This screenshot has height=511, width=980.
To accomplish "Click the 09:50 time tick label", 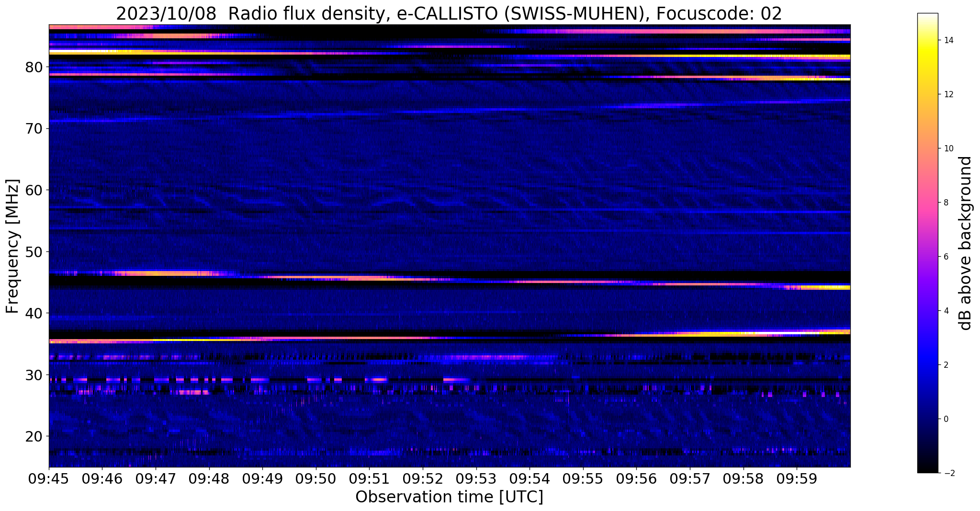I will 315,479.
